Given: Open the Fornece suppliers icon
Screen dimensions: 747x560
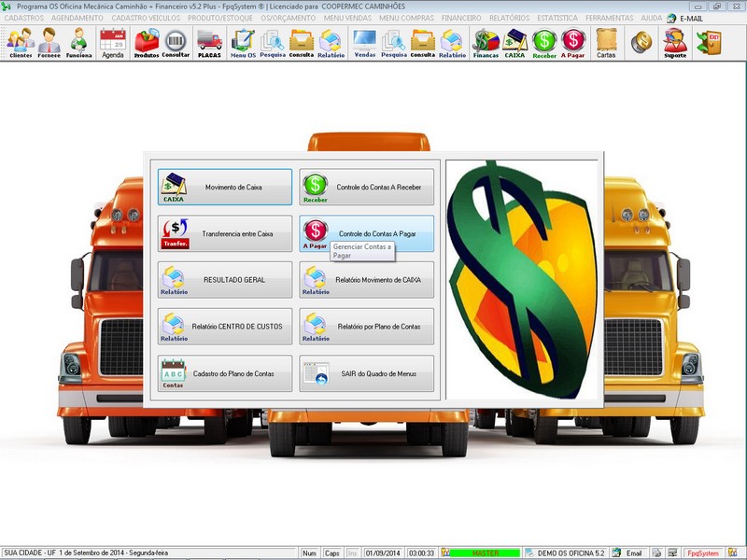Looking at the screenshot, I should 49,43.
